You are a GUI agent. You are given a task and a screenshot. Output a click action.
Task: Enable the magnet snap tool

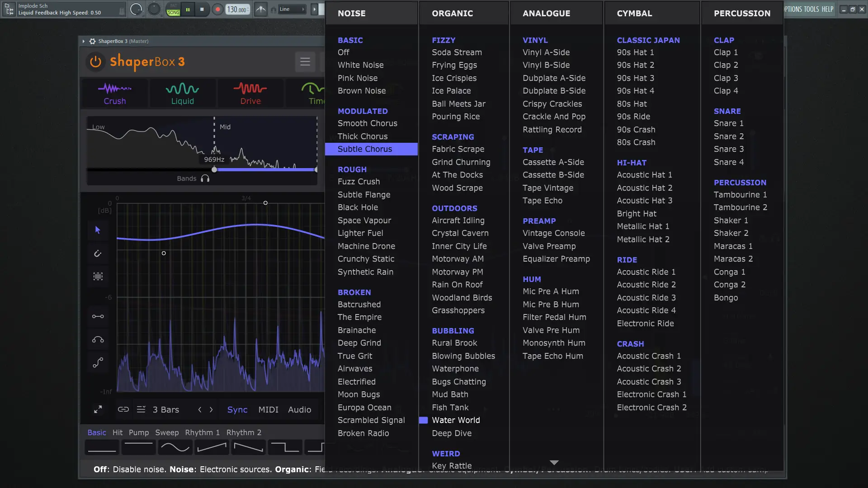98,253
